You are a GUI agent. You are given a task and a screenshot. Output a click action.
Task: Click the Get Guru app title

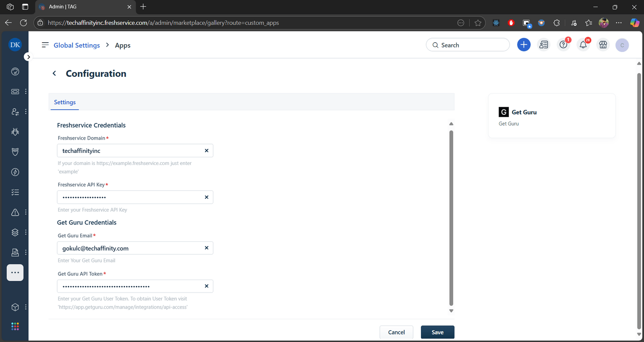(x=524, y=112)
